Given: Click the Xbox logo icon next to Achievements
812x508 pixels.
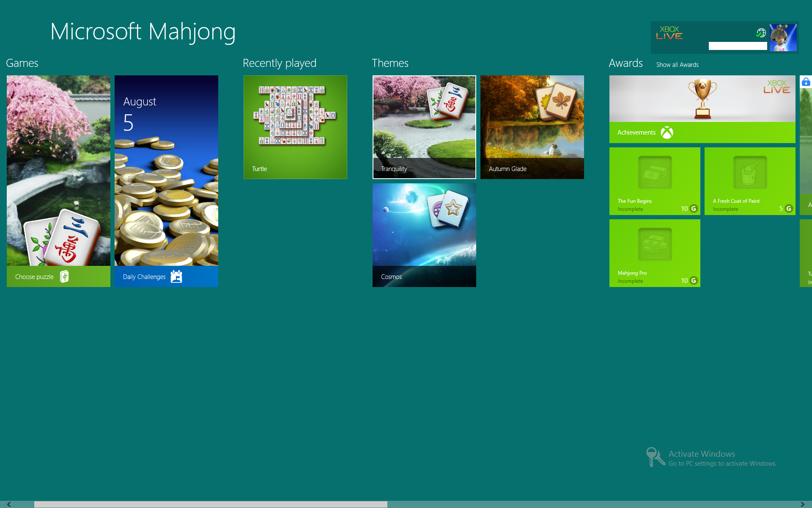Looking at the screenshot, I should [667, 133].
